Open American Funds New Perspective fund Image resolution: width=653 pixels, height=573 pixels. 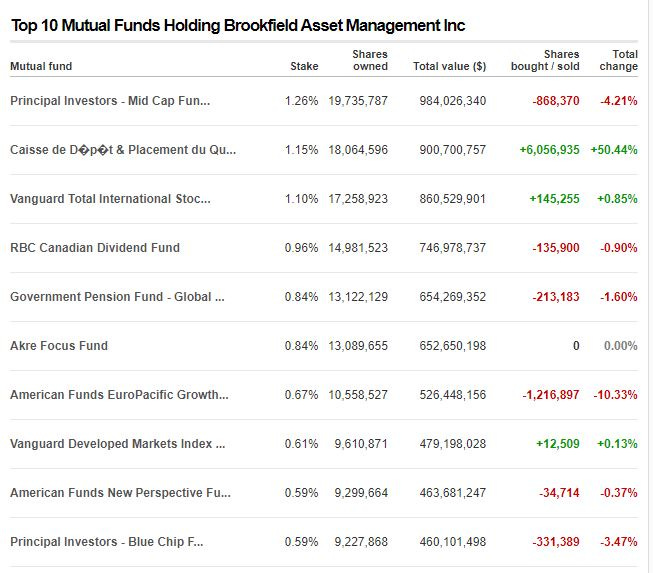pos(120,493)
